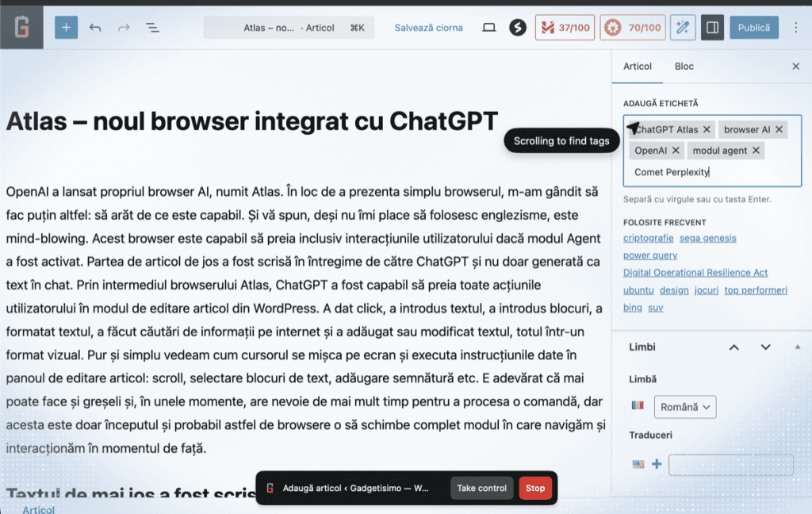Click the criptografie tag link
This screenshot has width=812, height=514.
[648, 238]
